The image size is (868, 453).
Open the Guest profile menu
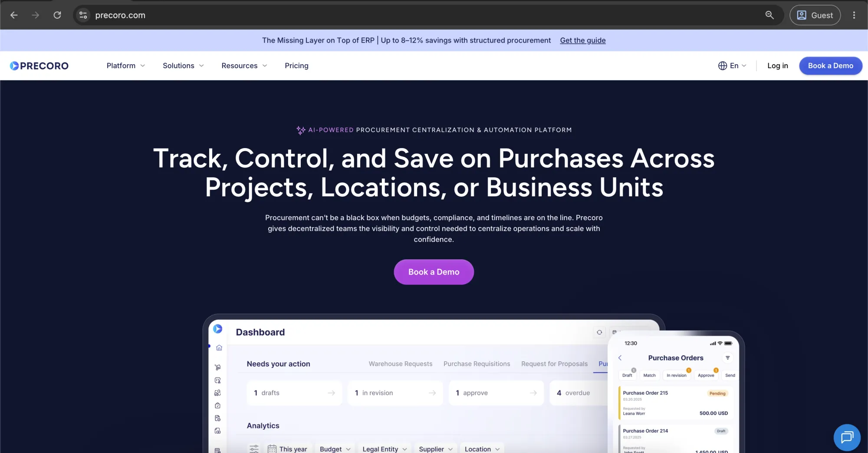815,15
